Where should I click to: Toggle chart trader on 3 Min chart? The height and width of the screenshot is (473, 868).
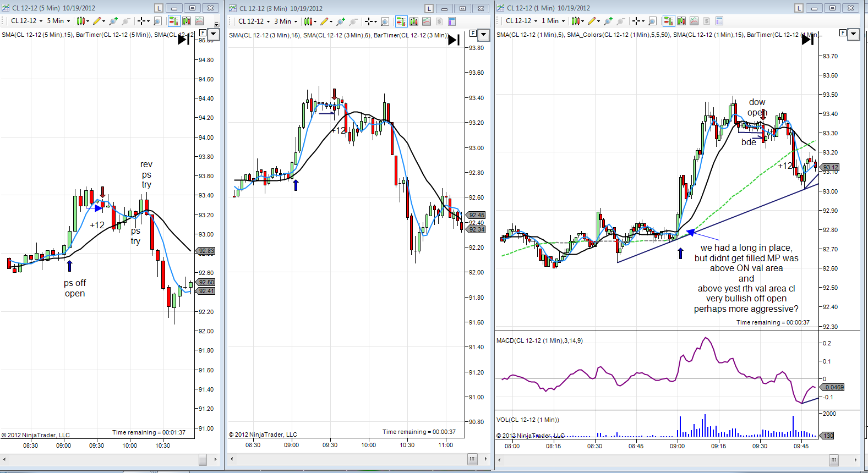(401, 21)
